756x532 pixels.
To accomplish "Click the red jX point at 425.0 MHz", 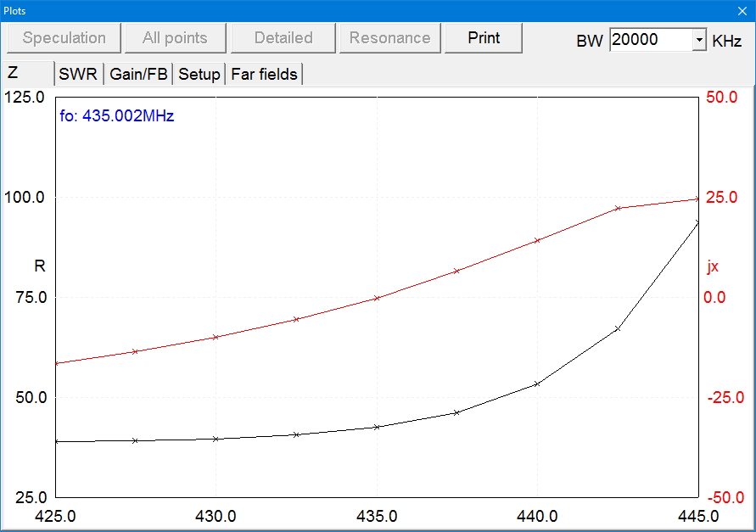I will coord(55,363).
